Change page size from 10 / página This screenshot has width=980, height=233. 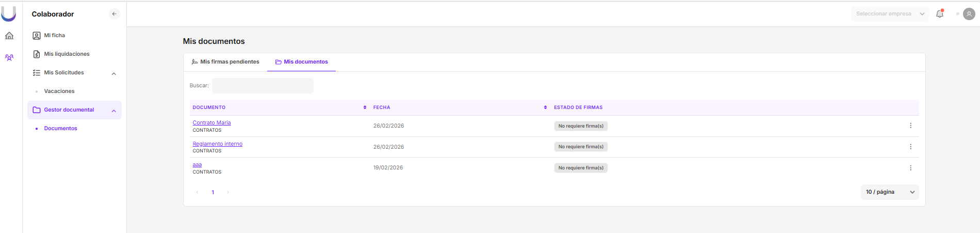pyautogui.click(x=890, y=192)
